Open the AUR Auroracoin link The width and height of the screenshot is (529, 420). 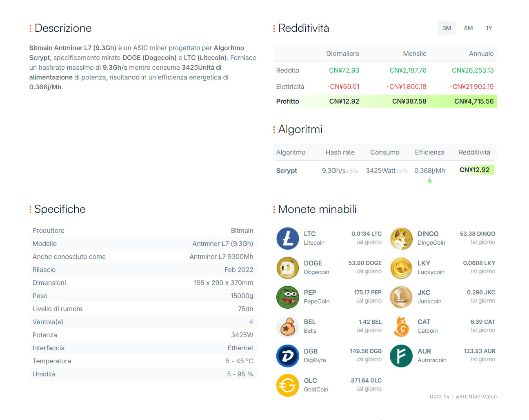(x=432, y=356)
